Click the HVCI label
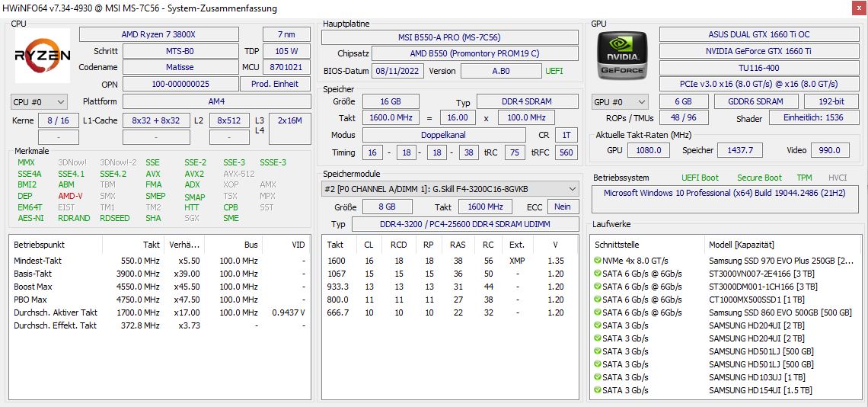The height and width of the screenshot is (407, 868). [838, 178]
